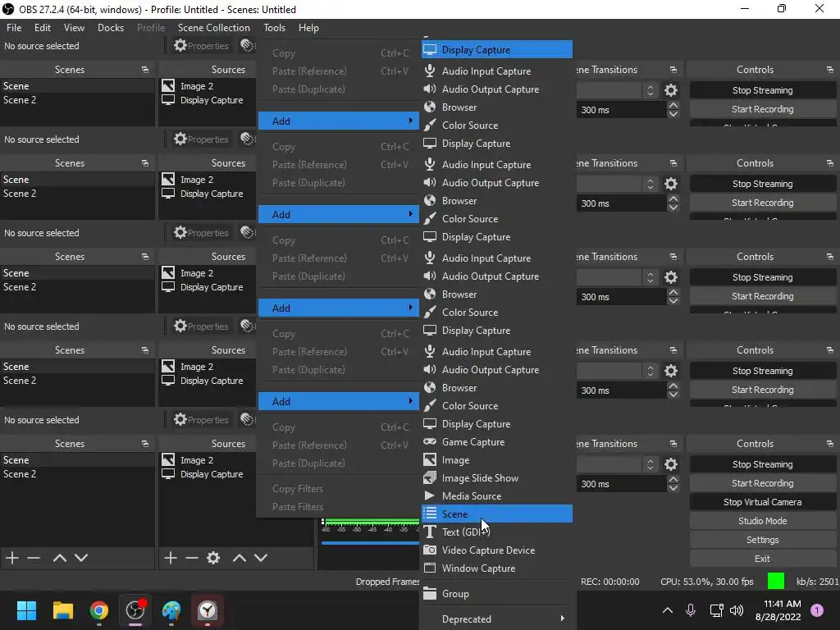Viewport: 840px width, 630px height.
Task: Move scene up in Scenes toolbar
Action: click(x=59, y=558)
